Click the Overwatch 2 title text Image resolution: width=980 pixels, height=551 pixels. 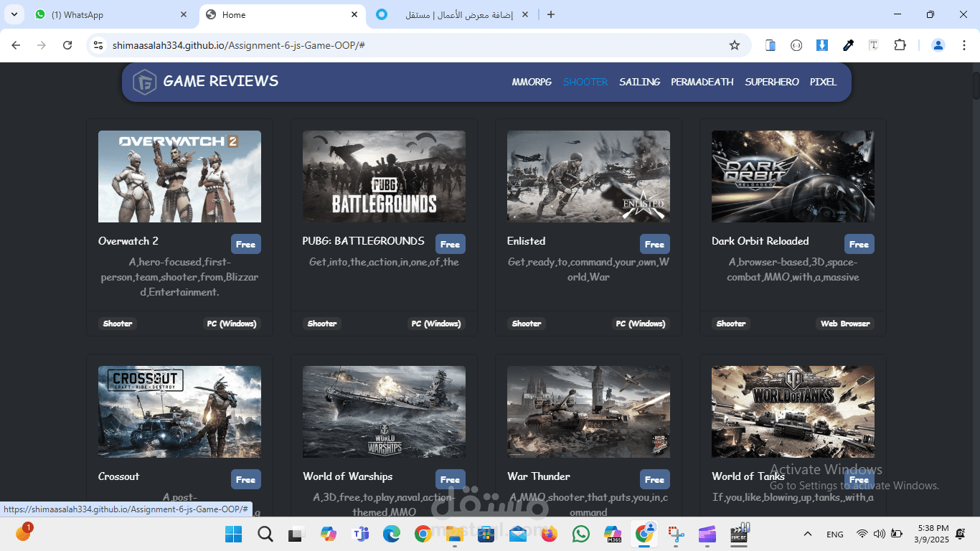[128, 241]
